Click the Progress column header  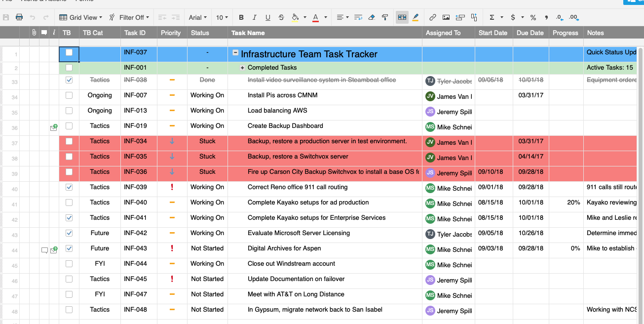(566, 33)
